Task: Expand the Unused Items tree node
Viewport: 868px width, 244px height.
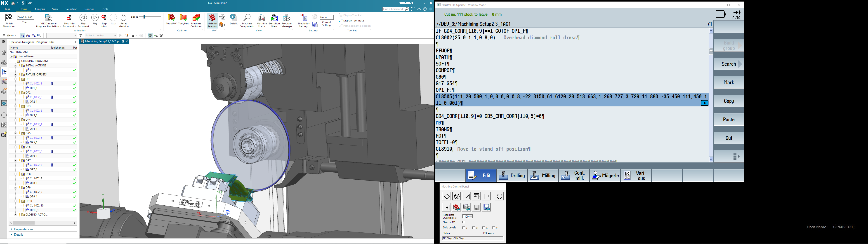Action: [x=11, y=57]
